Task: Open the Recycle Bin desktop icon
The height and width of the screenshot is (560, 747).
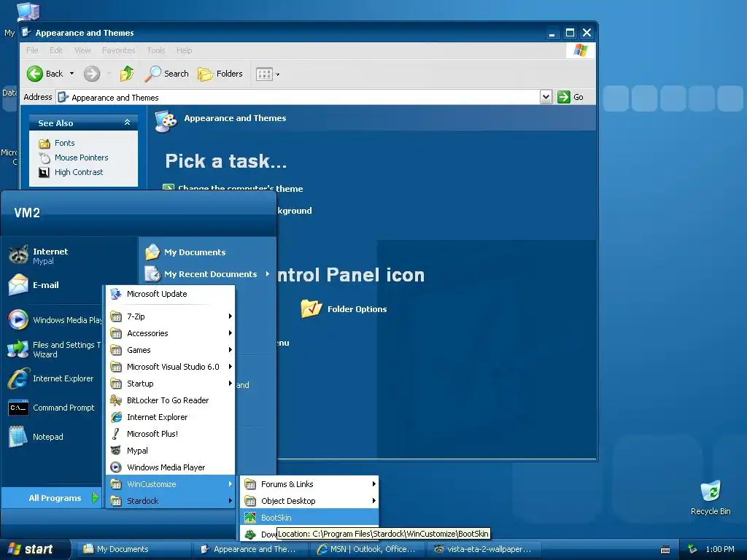Action: (711, 497)
